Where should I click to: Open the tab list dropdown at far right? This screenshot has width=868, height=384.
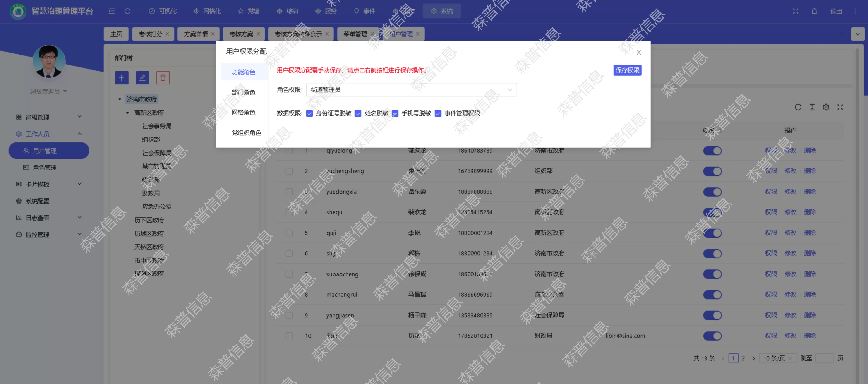pos(858,34)
